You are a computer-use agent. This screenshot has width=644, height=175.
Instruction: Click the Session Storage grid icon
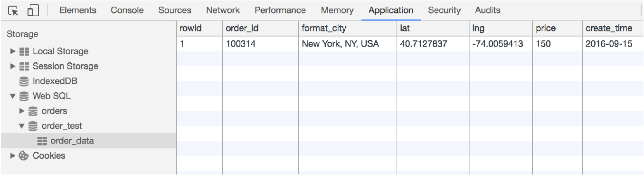(x=24, y=66)
